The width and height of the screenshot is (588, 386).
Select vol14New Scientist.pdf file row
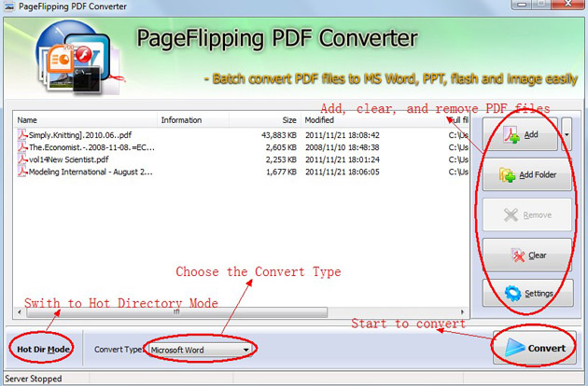(x=241, y=159)
